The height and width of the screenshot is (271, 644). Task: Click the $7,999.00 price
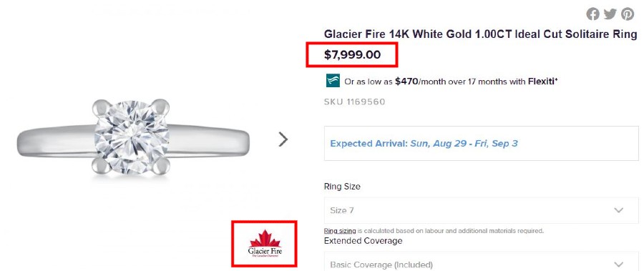tap(352, 54)
